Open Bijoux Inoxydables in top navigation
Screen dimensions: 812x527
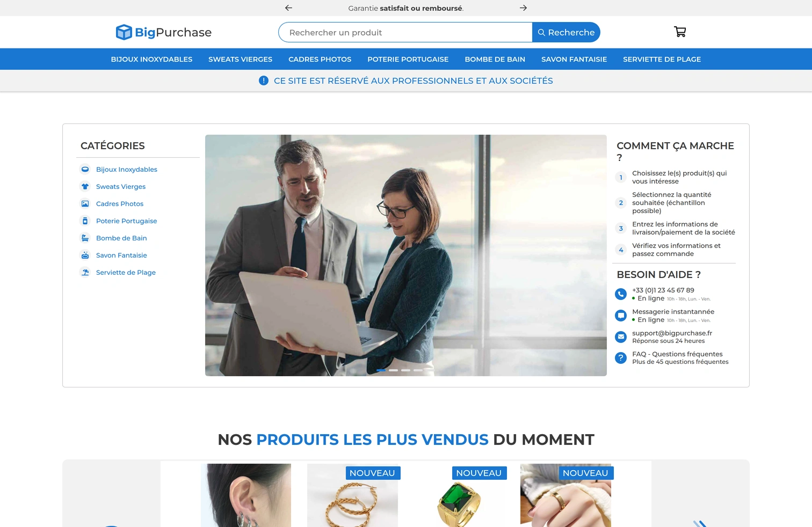point(151,59)
